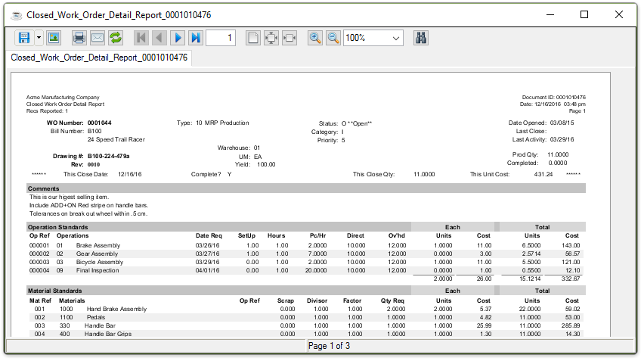Print the work order report
The width and height of the screenshot is (644, 361).
tap(79, 37)
